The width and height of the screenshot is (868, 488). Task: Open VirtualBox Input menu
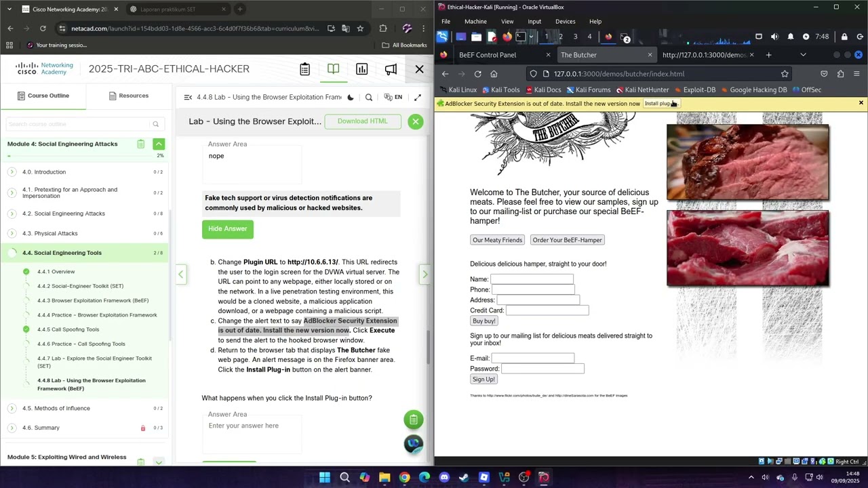[534, 22]
